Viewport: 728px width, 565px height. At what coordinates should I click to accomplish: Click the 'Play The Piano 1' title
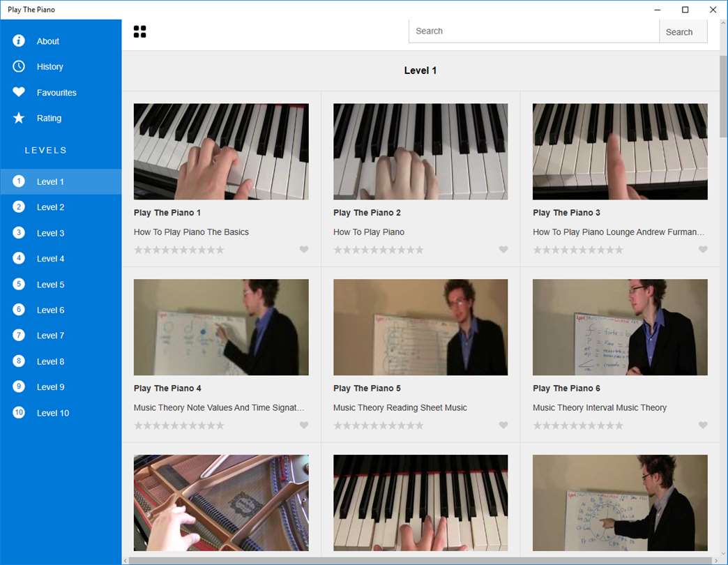point(167,213)
